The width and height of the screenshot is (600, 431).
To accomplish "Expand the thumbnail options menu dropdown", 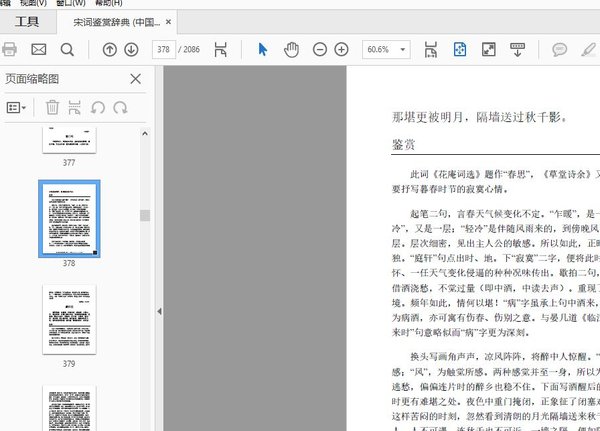I will coord(18,107).
